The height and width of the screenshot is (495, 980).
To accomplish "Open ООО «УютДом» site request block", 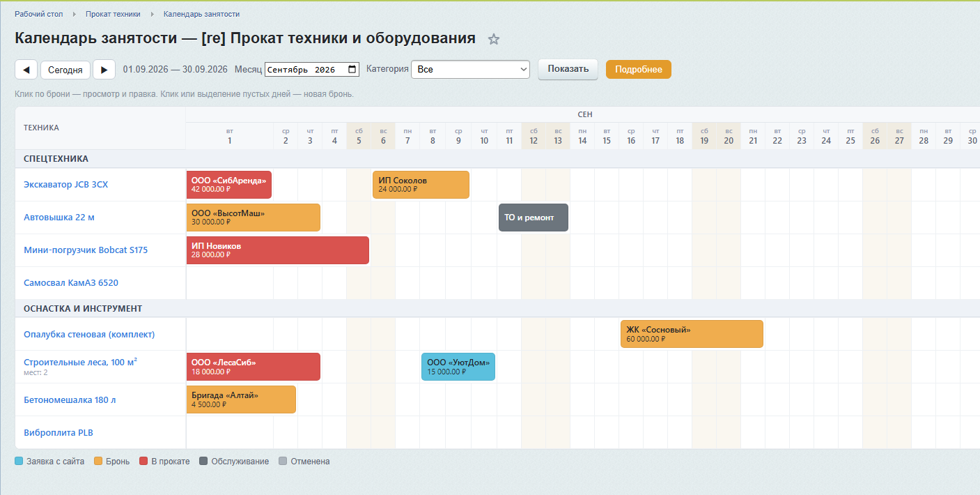I will point(458,367).
